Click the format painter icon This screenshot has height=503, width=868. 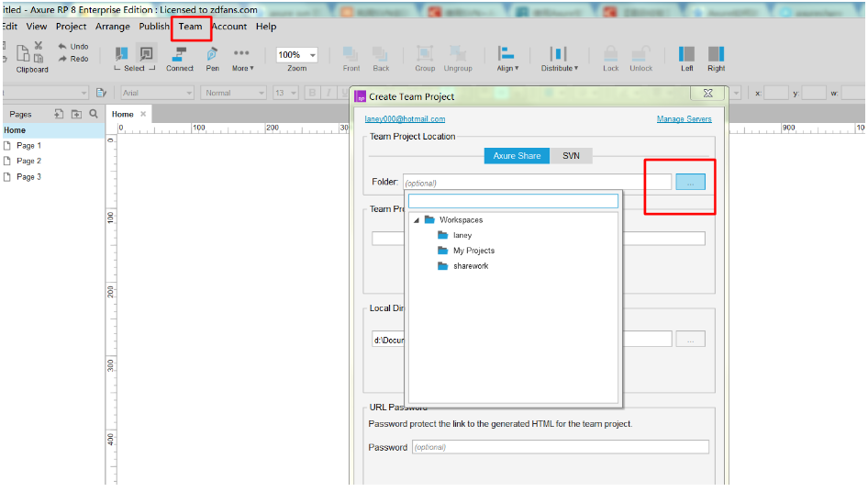click(101, 93)
